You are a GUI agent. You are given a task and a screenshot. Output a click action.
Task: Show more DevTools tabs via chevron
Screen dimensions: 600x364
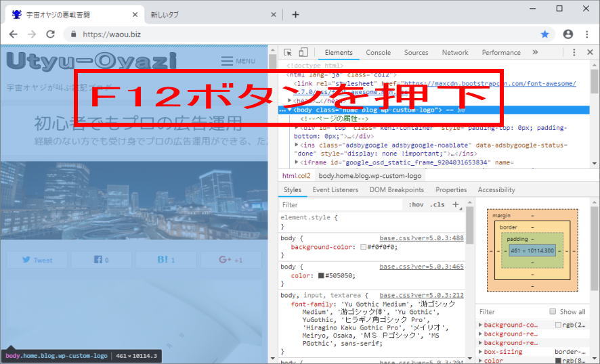coord(535,53)
